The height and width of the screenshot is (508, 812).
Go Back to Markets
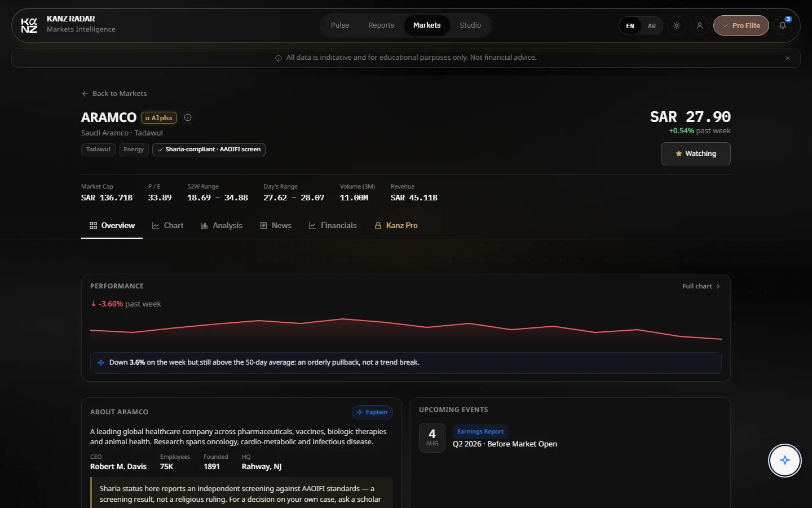[114, 94]
